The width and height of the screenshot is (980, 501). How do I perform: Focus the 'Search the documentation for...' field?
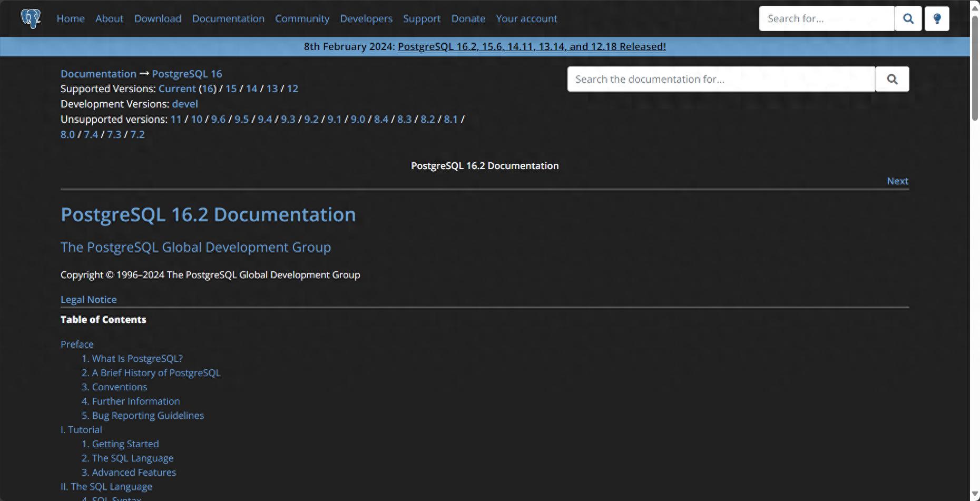pos(721,79)
